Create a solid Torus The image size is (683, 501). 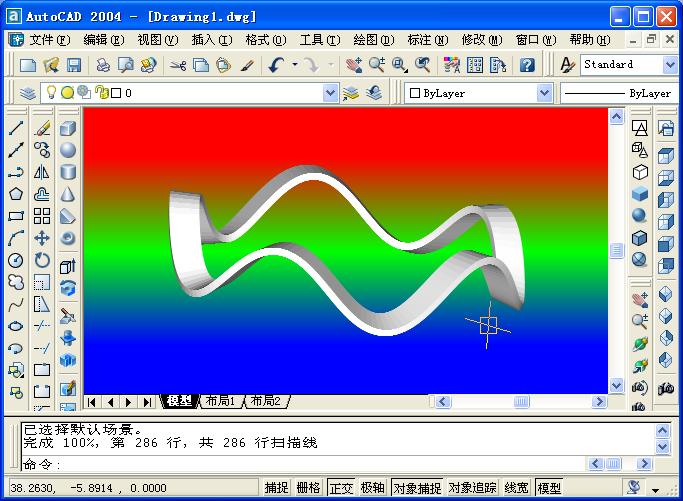point(68,238)
